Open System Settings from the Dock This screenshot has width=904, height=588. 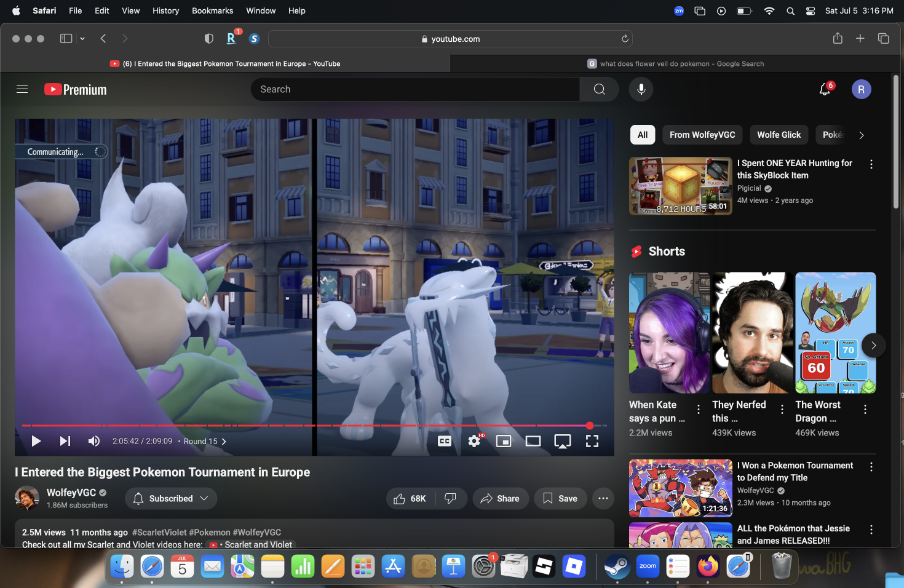[483, 566]
